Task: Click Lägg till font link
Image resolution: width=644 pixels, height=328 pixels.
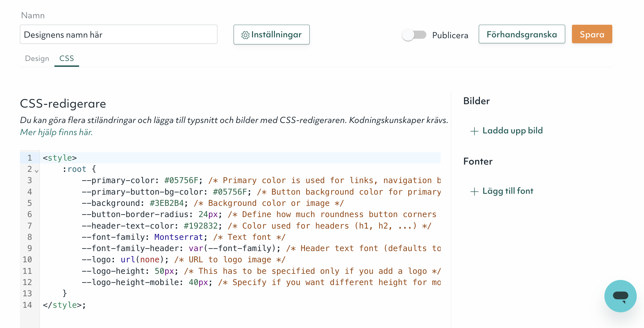Action: point(508,191)
